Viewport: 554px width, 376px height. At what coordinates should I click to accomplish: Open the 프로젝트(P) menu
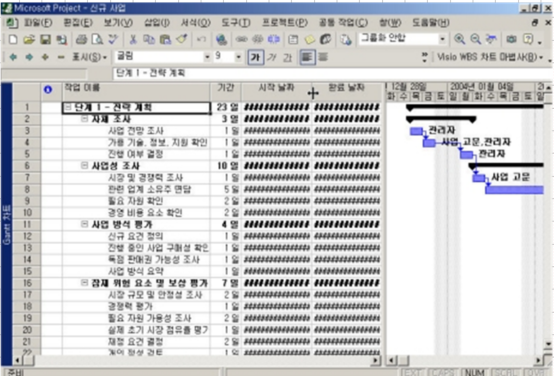pos(284,23)
